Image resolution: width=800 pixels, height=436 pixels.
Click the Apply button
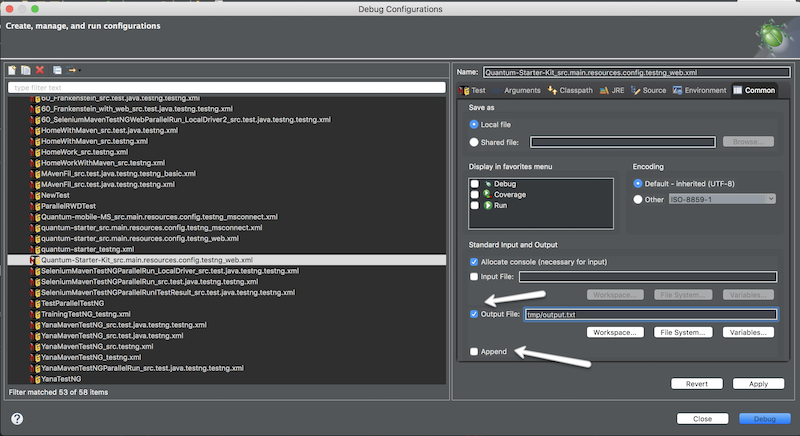click(x=758, y=383)
